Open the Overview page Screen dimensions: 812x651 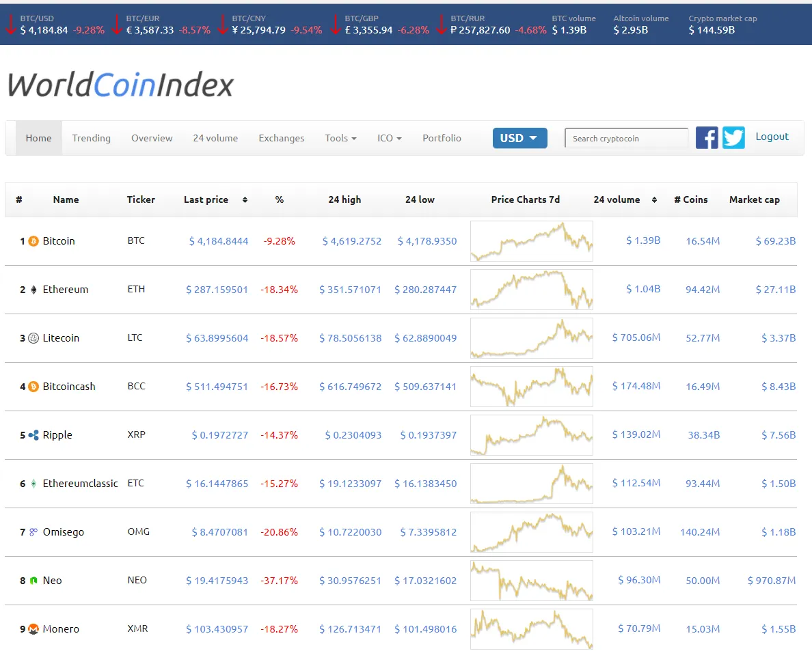152,138
